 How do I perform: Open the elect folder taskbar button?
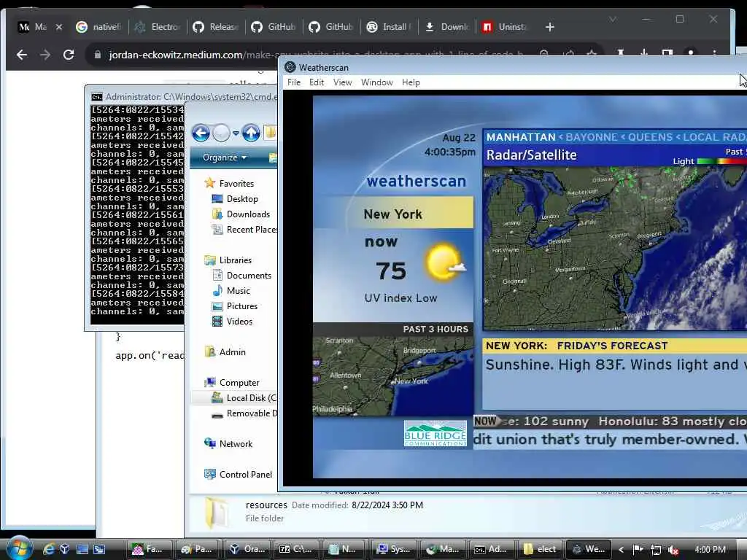541,549
